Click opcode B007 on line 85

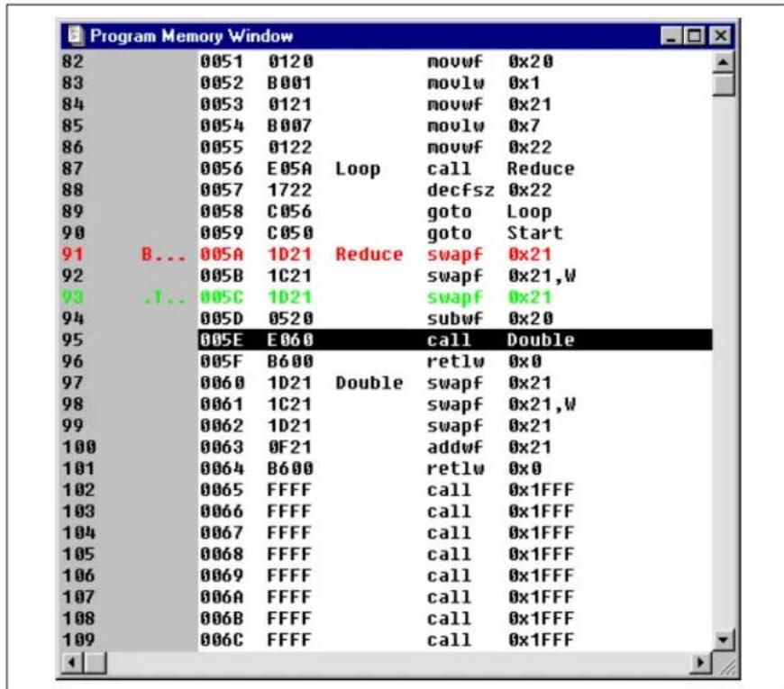[x=289, y=126]
